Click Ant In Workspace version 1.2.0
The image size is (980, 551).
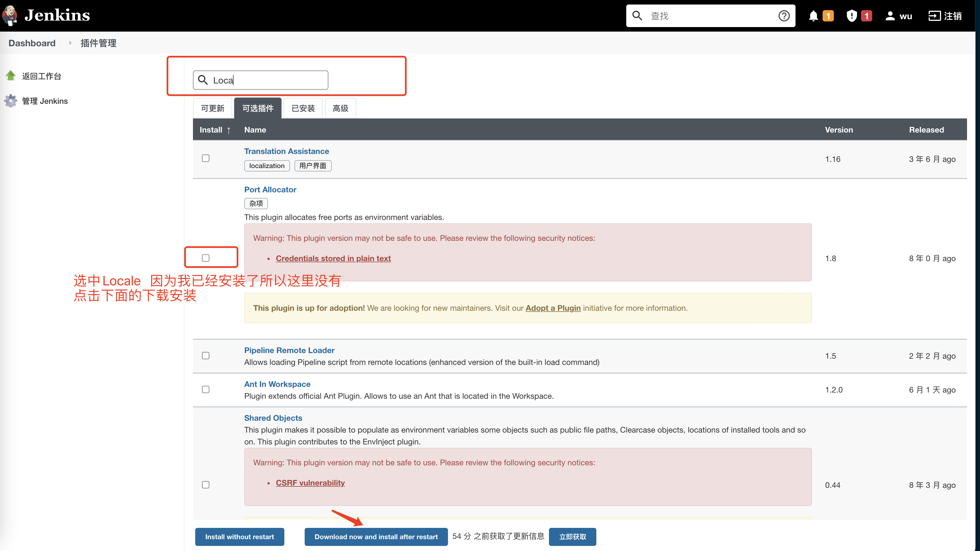834,390
